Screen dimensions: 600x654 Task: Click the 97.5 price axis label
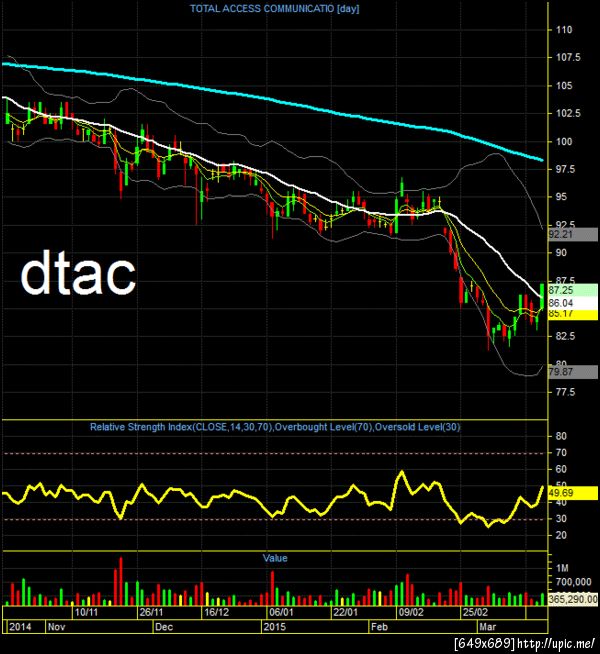point(566,169)
